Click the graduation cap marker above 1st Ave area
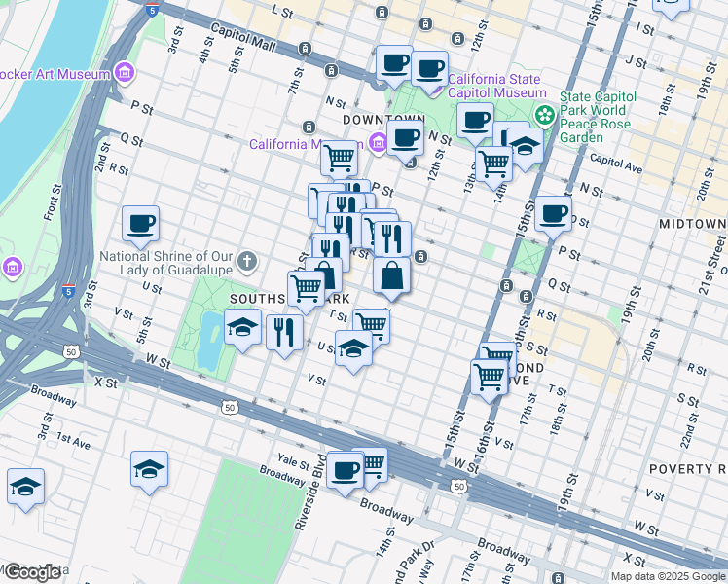The width and height of the screenshot is (728, 584). (149, 468)
